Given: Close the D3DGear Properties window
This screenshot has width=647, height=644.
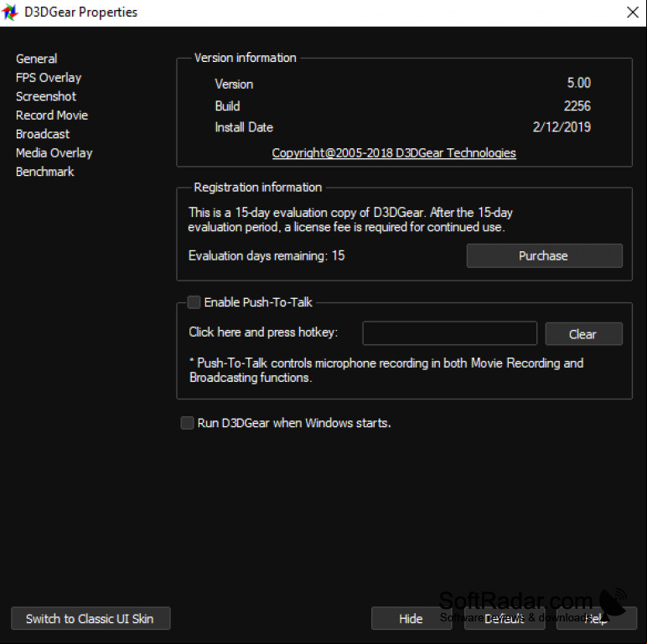Looking at the screenshot, I should click(x=632, y=12).
